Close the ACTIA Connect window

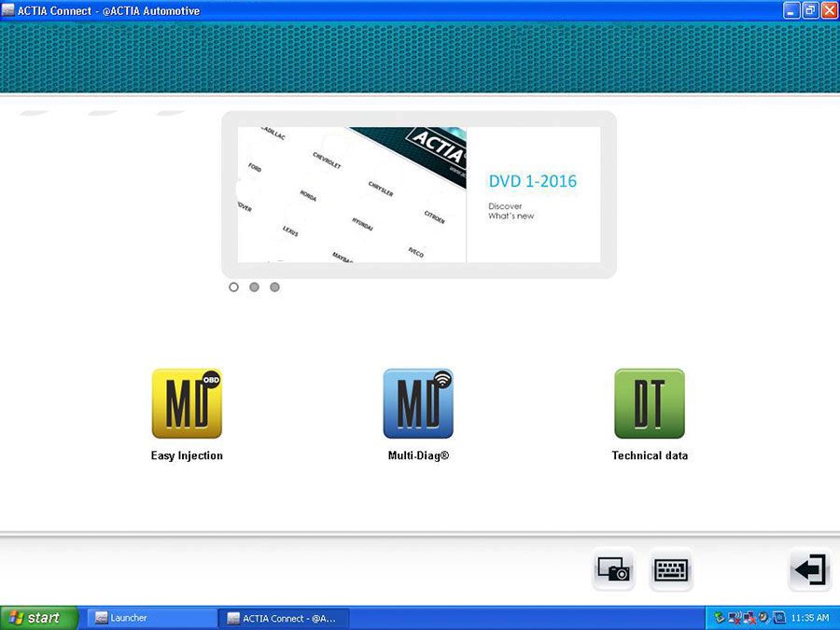click(x=829, y=10)
